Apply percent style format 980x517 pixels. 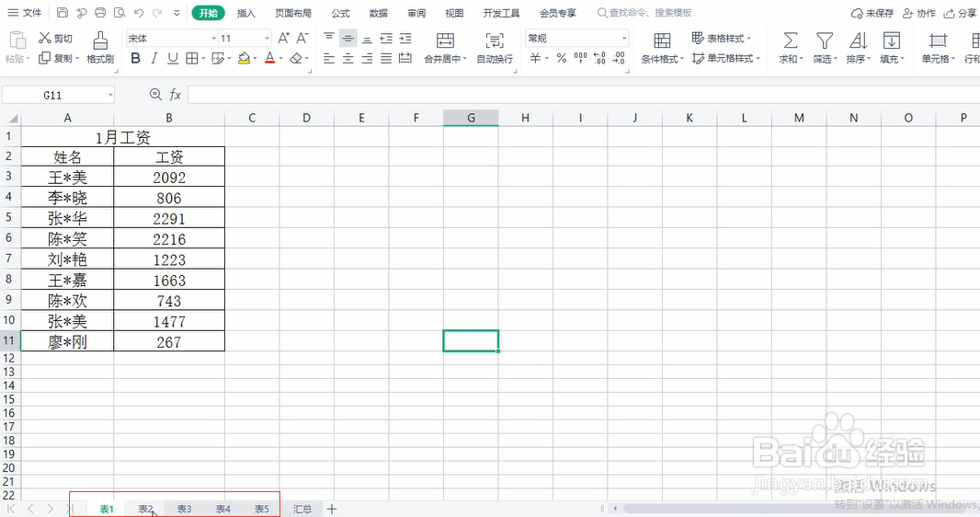(562, 58)
